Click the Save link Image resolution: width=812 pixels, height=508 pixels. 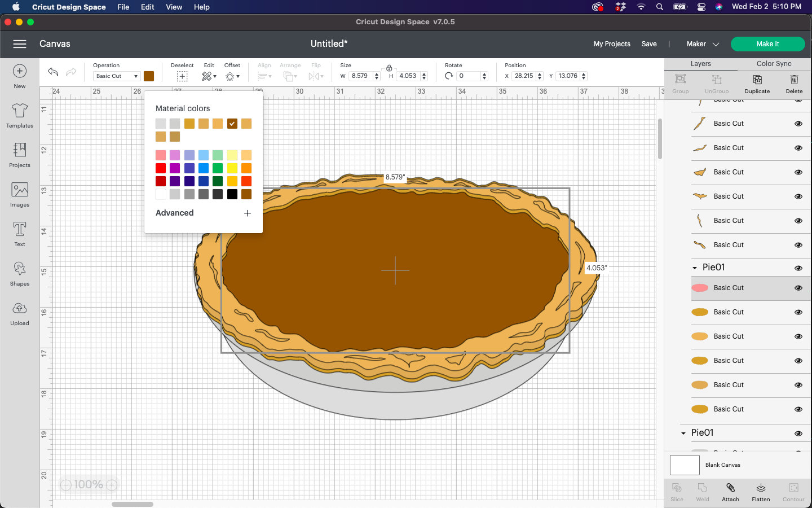click(649, 43)
